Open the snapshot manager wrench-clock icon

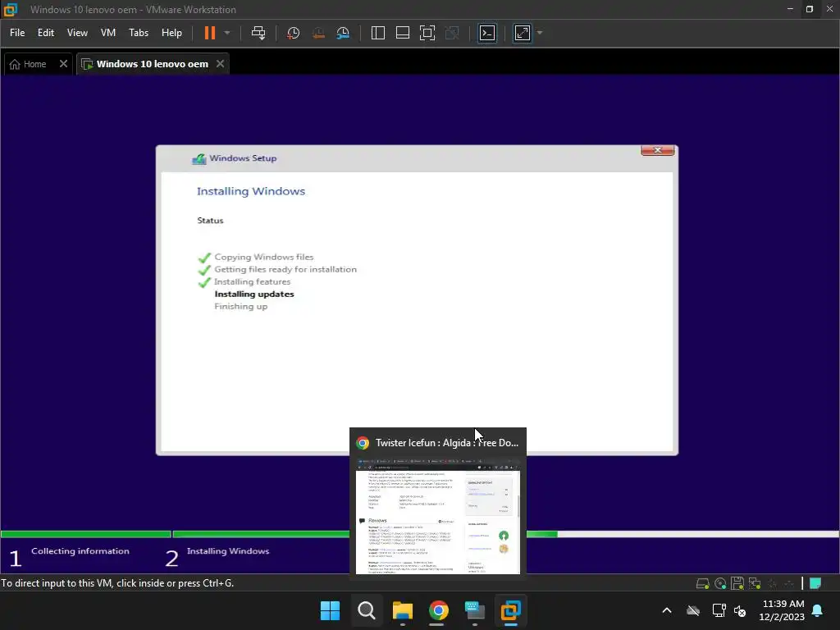(343, 33)
